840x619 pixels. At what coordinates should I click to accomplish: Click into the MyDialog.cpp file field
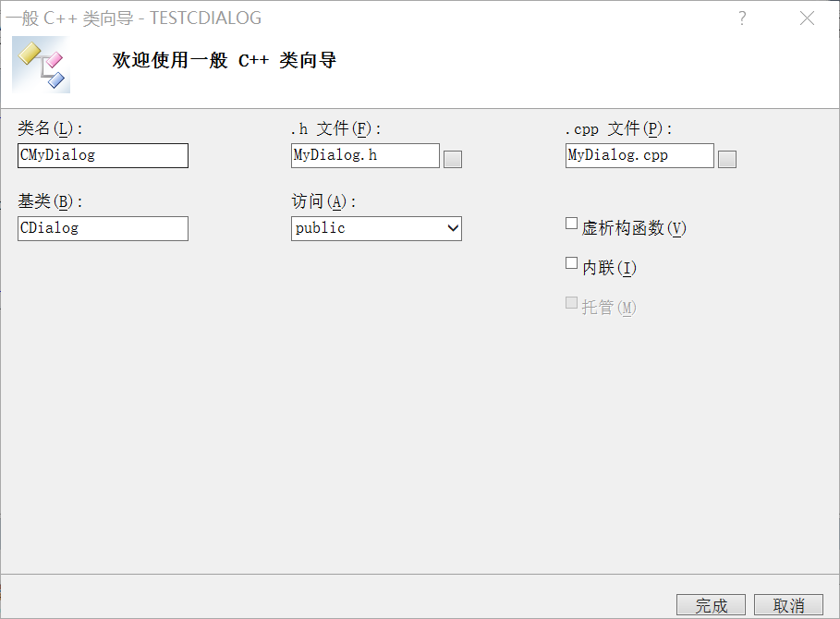pyautogui.click(x=639, y=155)
